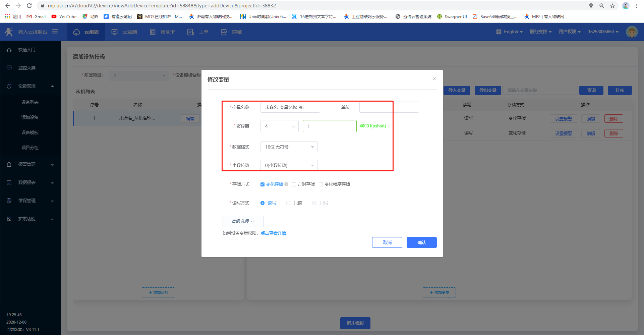This screenshot has width=644, height=335.
Task: Open the 数据格式 dropdown showing 16位 无符号
Action: tap(289, 147)
